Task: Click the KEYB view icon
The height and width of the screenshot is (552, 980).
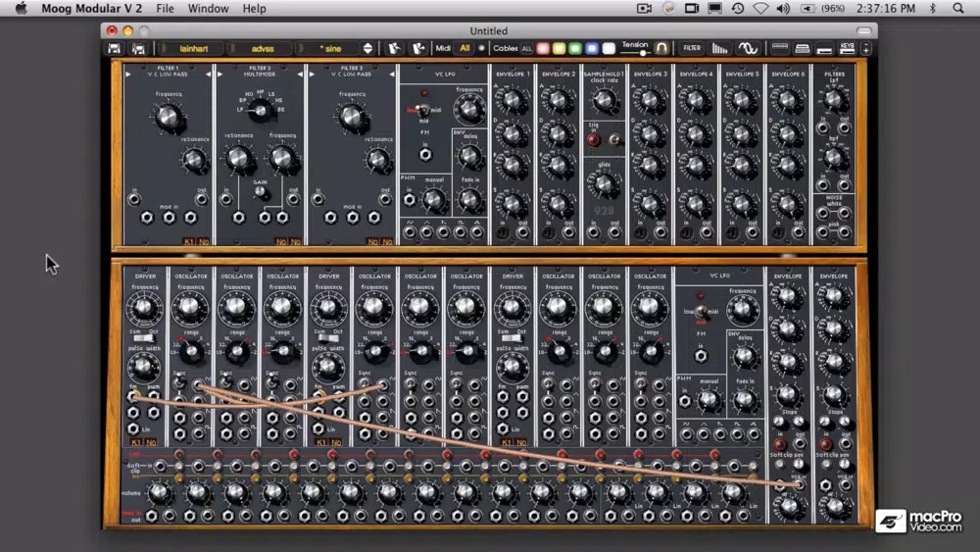Action: [x=847, y=48]
